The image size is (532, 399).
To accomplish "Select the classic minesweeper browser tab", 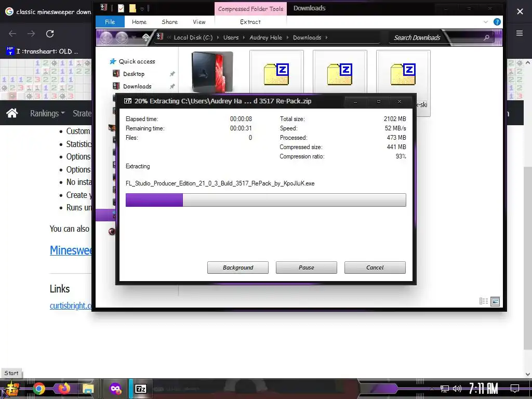I will coord(48,11).
